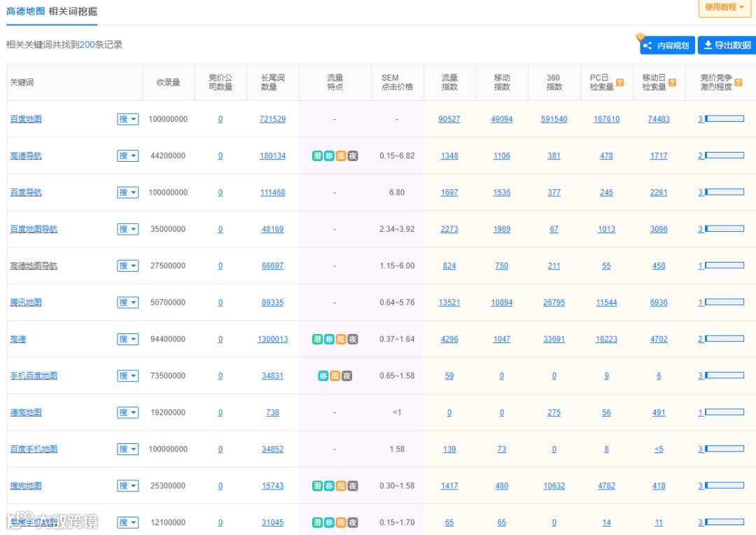Open 搜 dropdown for 高德 row
756x535 pixels.
(128, 339)
